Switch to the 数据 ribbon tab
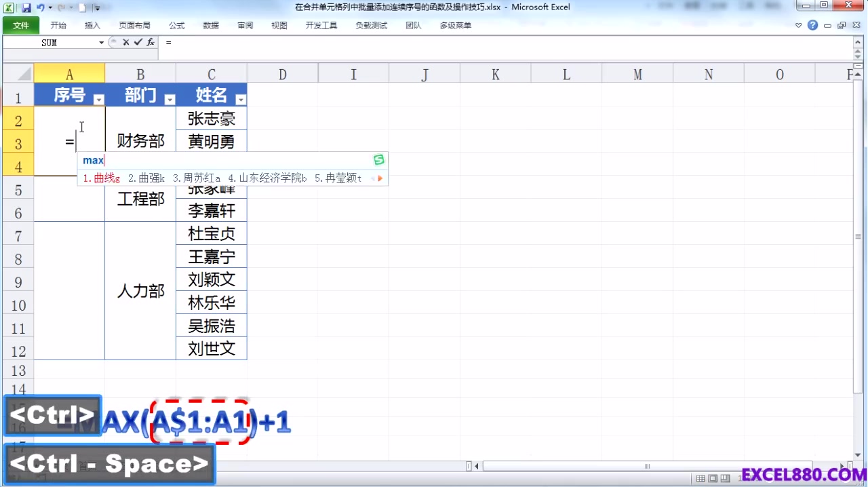868x487 pixels. [212, 25]
